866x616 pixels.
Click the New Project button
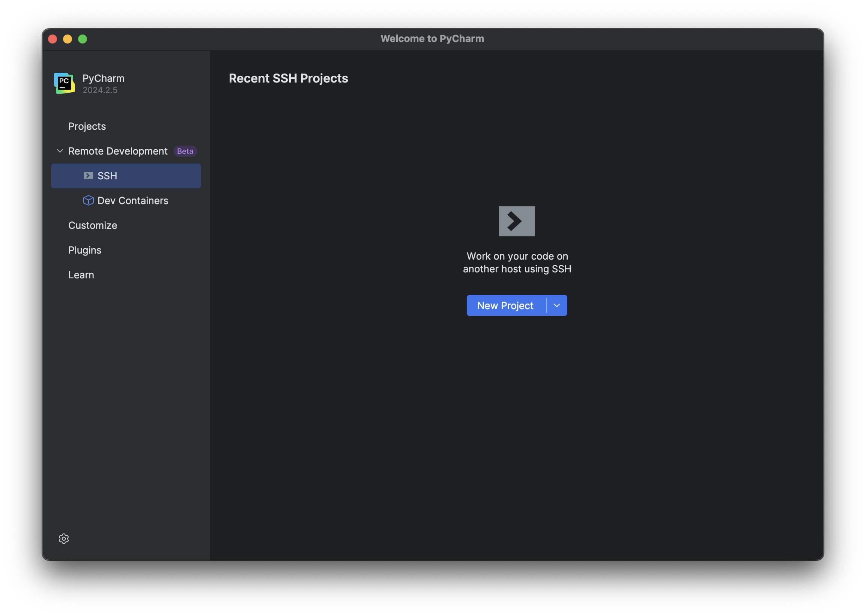tap(505, 305)
